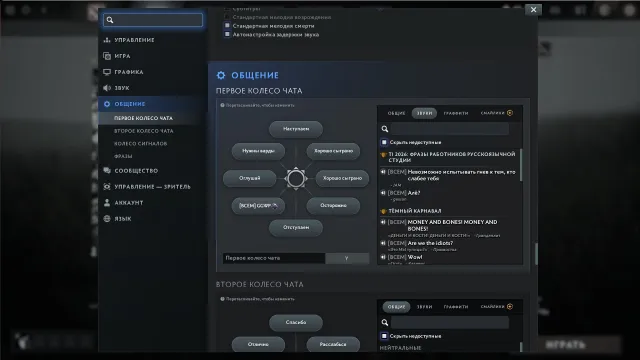Play sound preview for 'Невозможно испытывать гнев' phrase
The image size is (640, 360).
click(x=383, y=172)
